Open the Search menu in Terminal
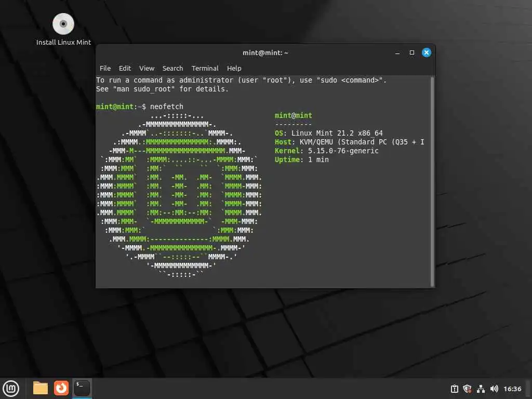This screenshot has height=399, width=532. (x=172, y=68)
